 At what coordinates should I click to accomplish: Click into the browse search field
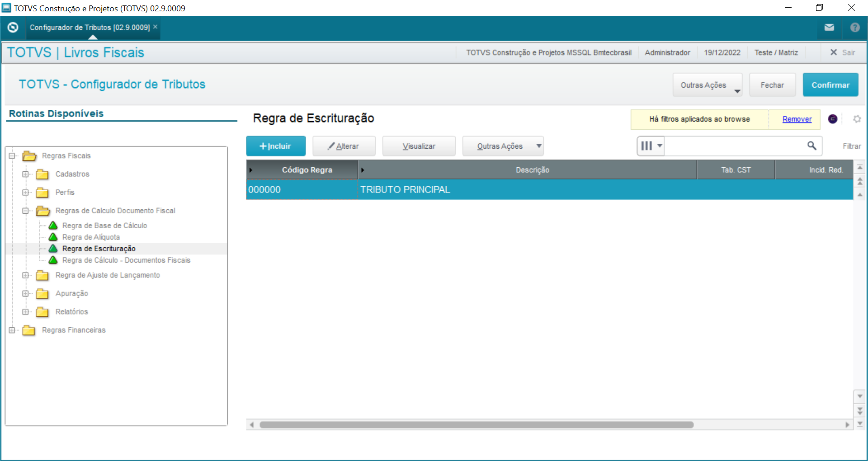(x=735, y=146)
